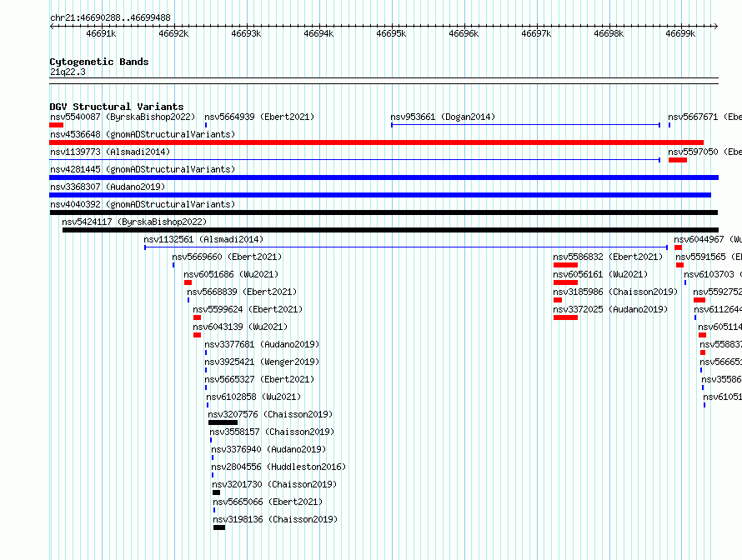This screenshot has height=560, width=742.
Task: Select the nsv3376940 (Audano2019) label
Action: 268,449
